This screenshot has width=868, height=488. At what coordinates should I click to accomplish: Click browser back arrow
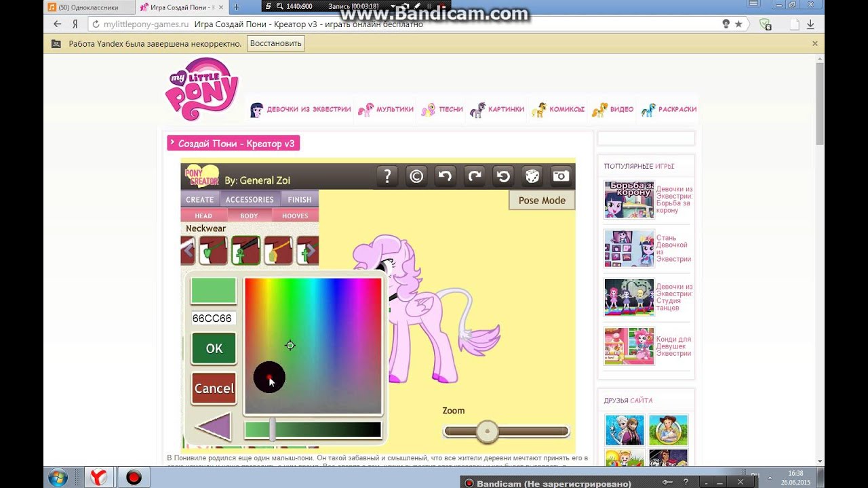57,24
